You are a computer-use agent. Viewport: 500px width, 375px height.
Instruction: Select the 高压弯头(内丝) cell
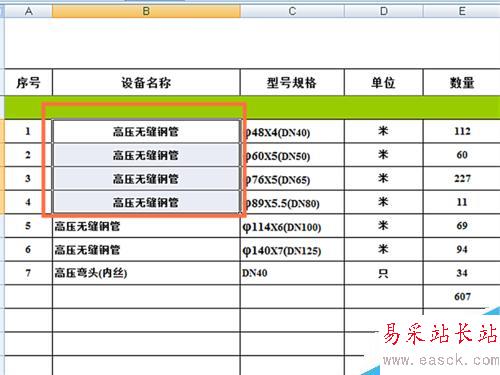click(x=146, y=273)
